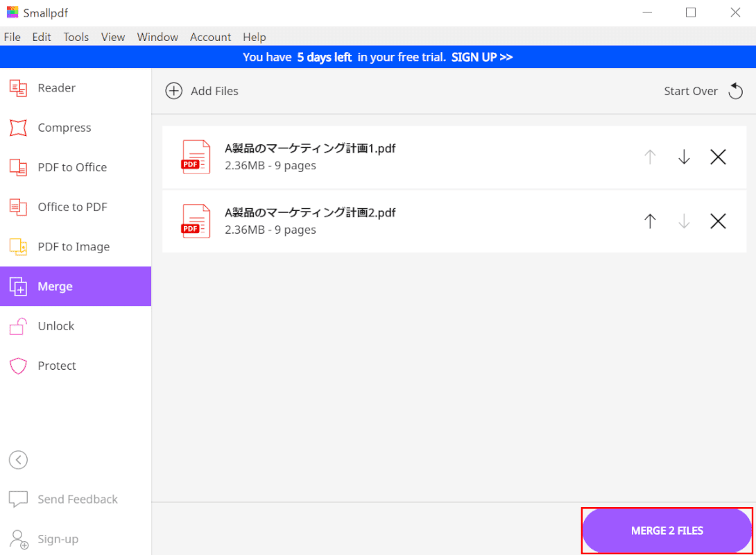Open the Protect tool
Image resolution: width=756 pixels, height=555 pixels.
tap(75, 366)
